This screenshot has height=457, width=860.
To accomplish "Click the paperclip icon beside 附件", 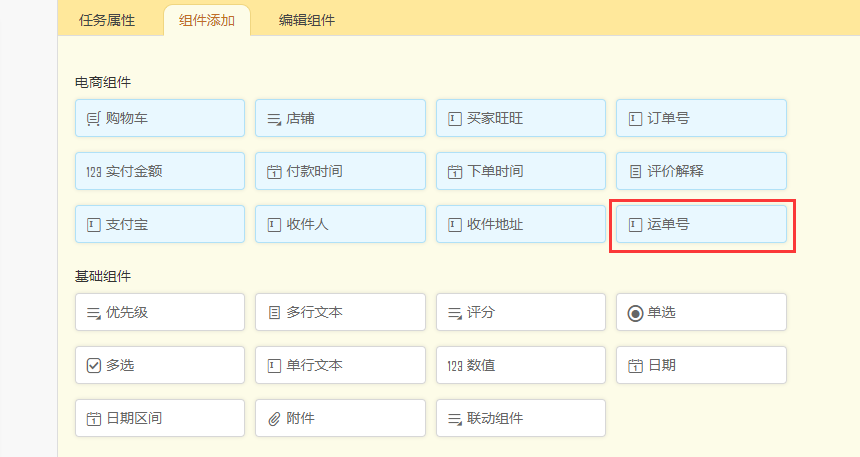I will [274, 419].
